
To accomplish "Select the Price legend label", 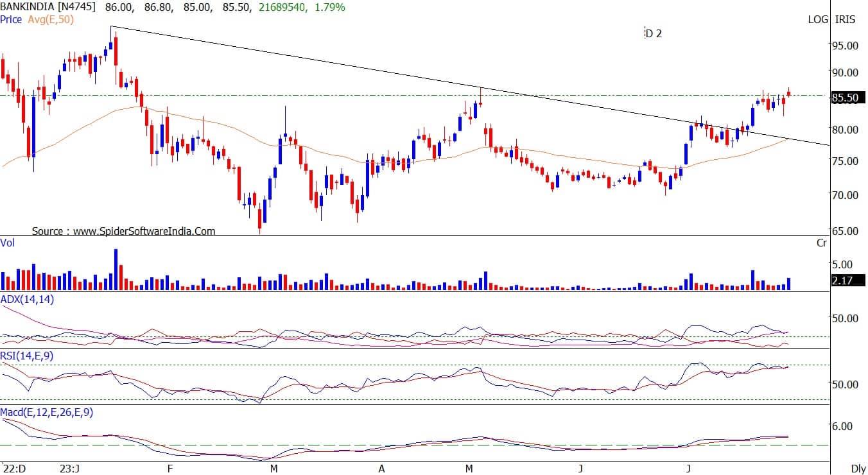I will point(11,19).
